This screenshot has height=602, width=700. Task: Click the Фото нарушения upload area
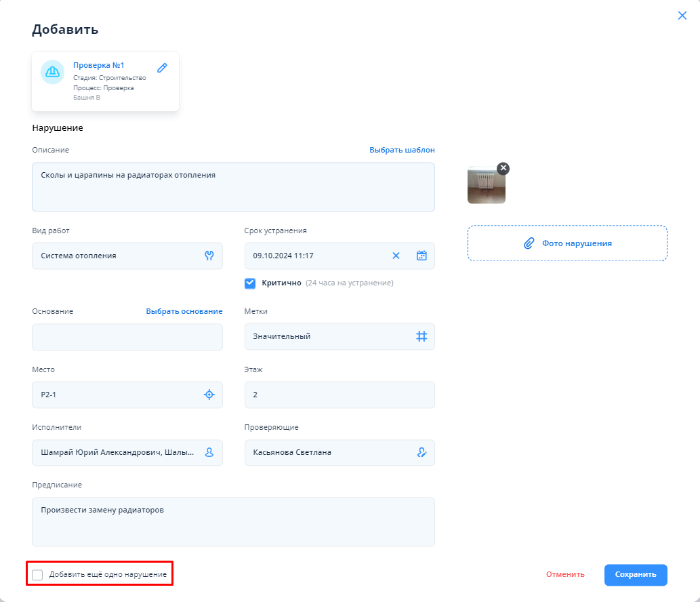[567, 243]
